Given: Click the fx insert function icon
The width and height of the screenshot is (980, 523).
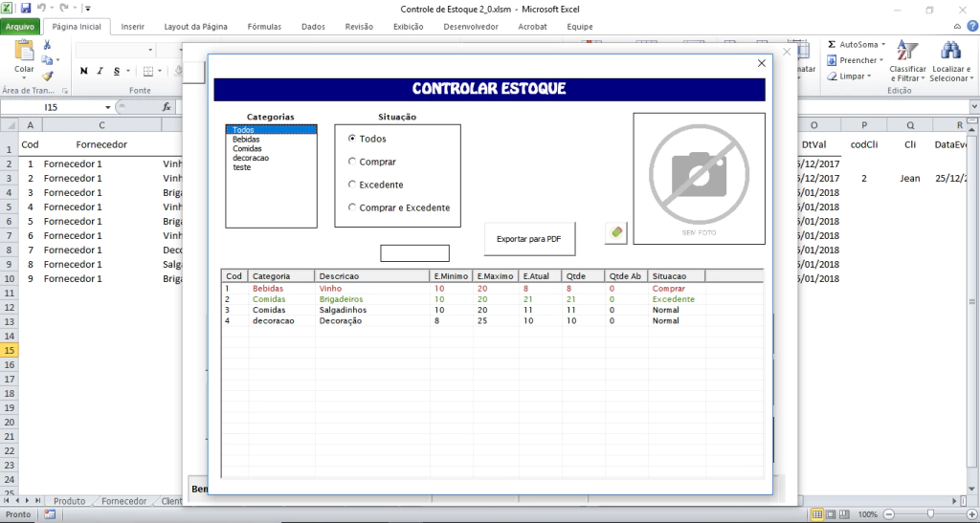Looking at the screenshot, I should click(x=167, y=107).
